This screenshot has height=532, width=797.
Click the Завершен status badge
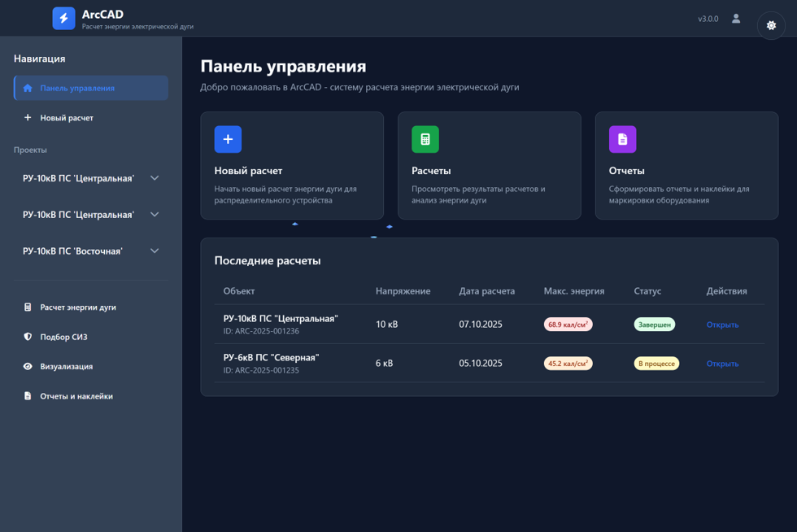click(x=654, y=325)
